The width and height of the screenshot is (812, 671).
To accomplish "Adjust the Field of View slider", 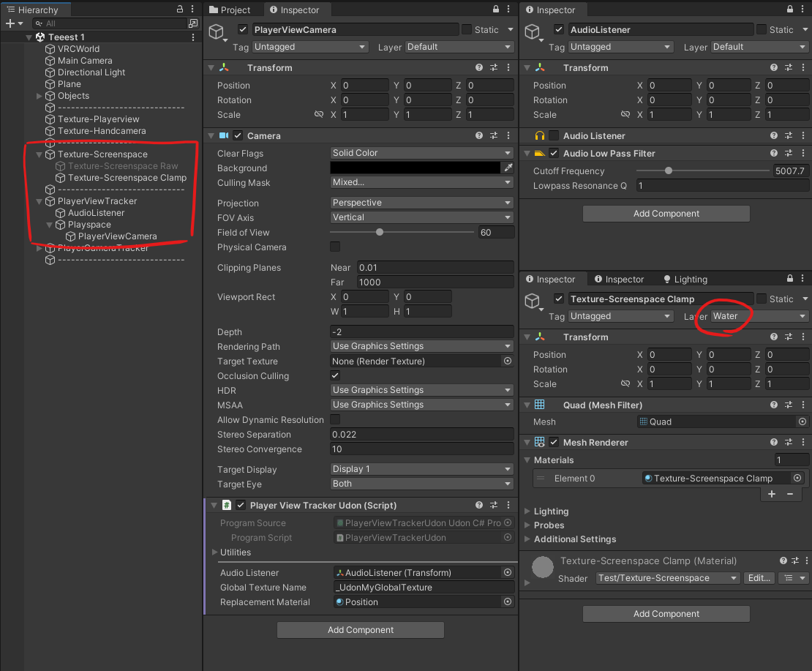I will [380, 232].
